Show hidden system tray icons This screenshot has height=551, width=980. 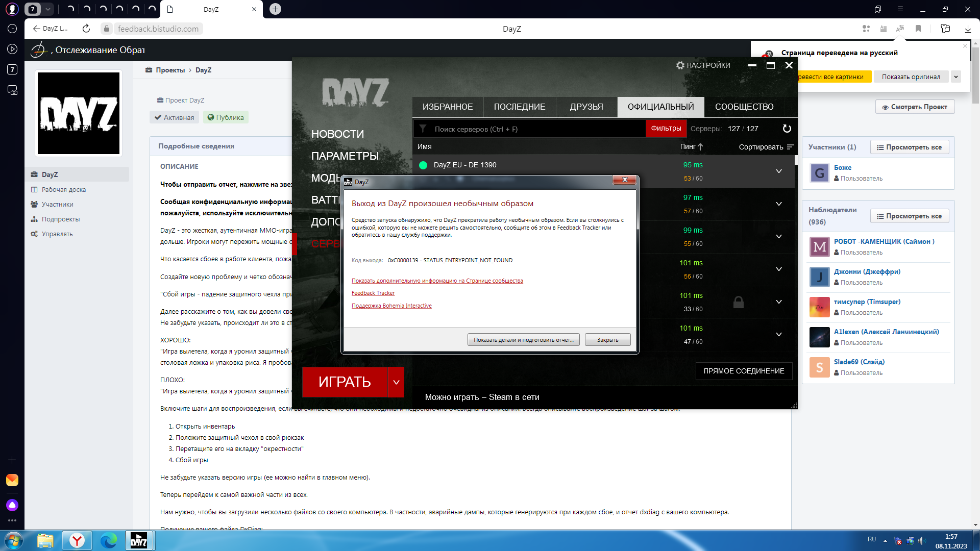pyautogui.click(x=885, y=541)
